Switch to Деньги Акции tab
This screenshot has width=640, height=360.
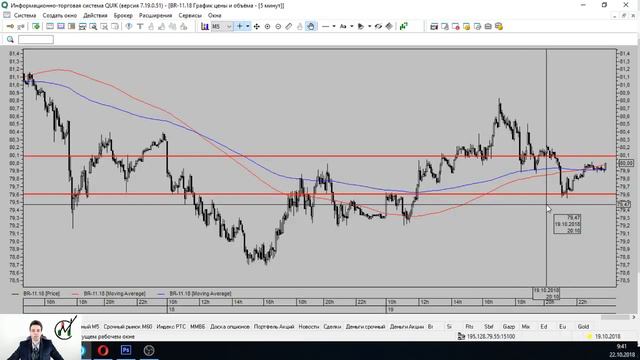tap(407, 327)
